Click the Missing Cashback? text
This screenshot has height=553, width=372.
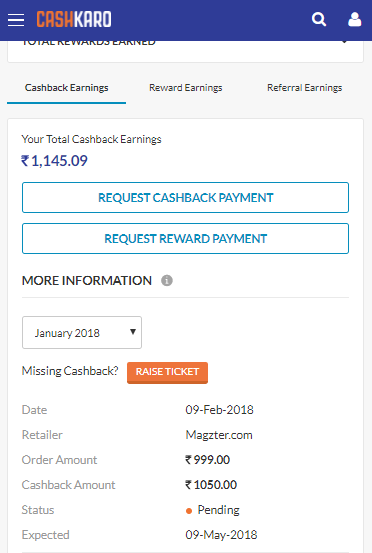[70, 371]
